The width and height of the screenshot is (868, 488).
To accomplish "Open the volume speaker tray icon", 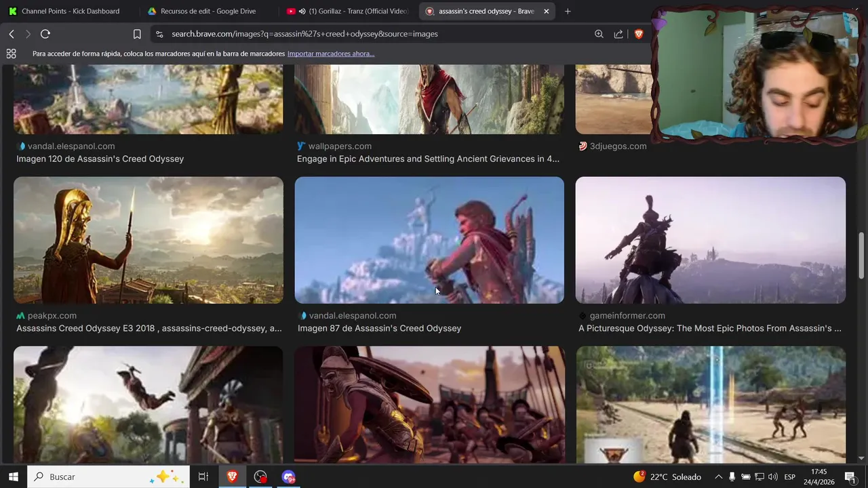I will click(773, 476).
